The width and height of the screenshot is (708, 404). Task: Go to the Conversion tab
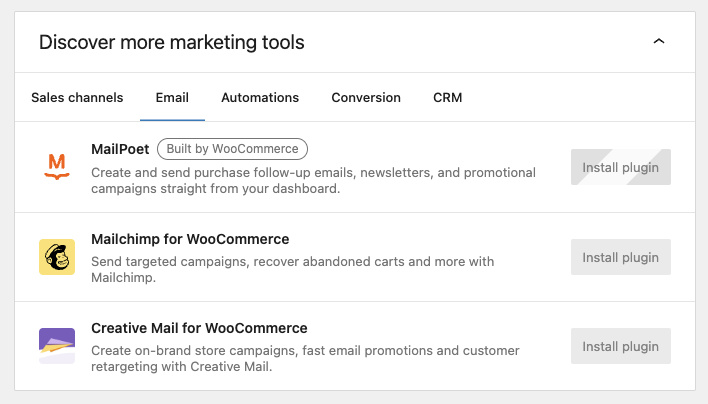point(366,98)
